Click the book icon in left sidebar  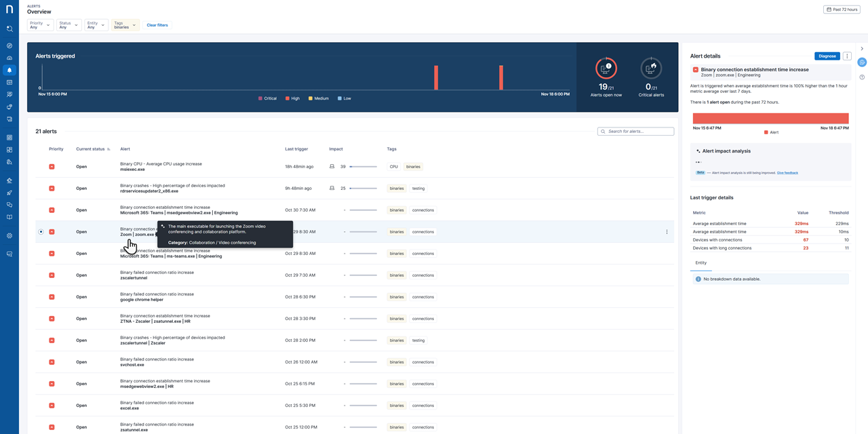coord(9,217)
